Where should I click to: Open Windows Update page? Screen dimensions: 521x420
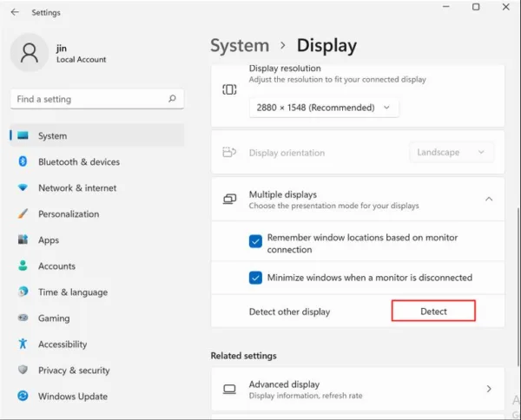click(97, 396)
